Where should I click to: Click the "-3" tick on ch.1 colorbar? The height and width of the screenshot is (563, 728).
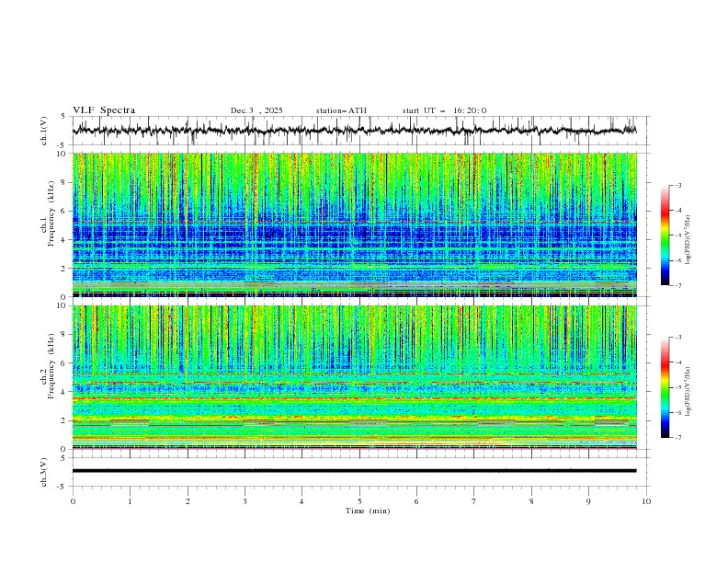[677, 185]
